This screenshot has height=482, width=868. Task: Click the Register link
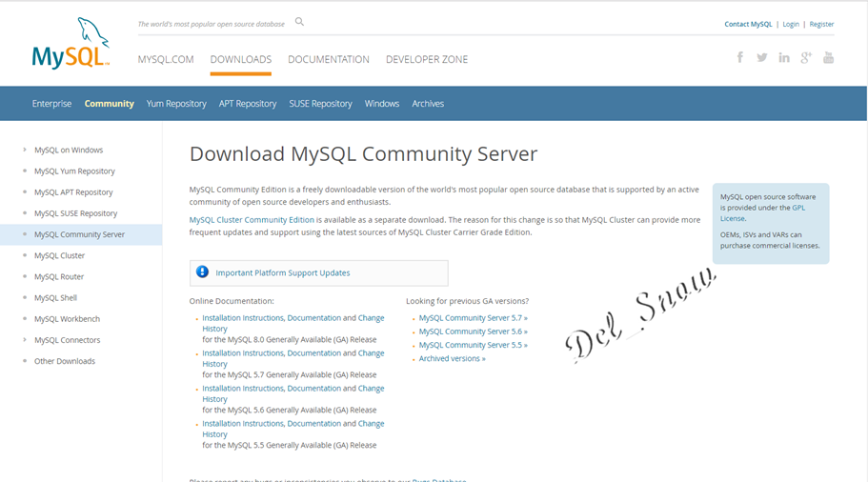821,25
